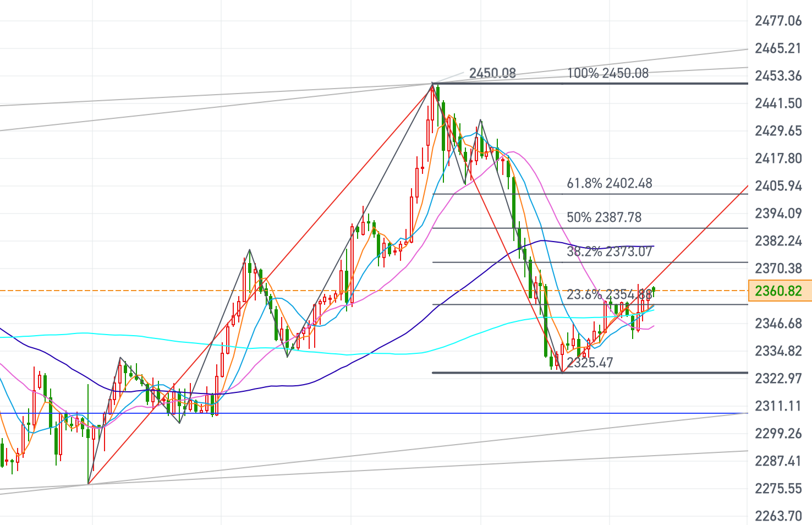Select the 2370.38 price axis label

[778, 269]
